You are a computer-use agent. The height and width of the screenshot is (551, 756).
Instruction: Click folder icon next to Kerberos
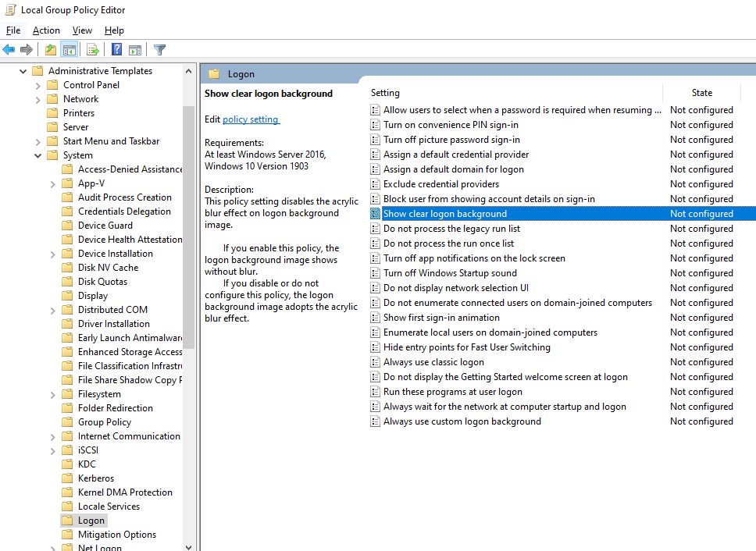click(x=67, y=478)
